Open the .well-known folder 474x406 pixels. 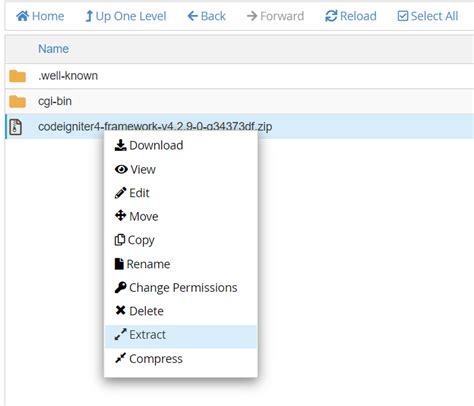point(68,76)
